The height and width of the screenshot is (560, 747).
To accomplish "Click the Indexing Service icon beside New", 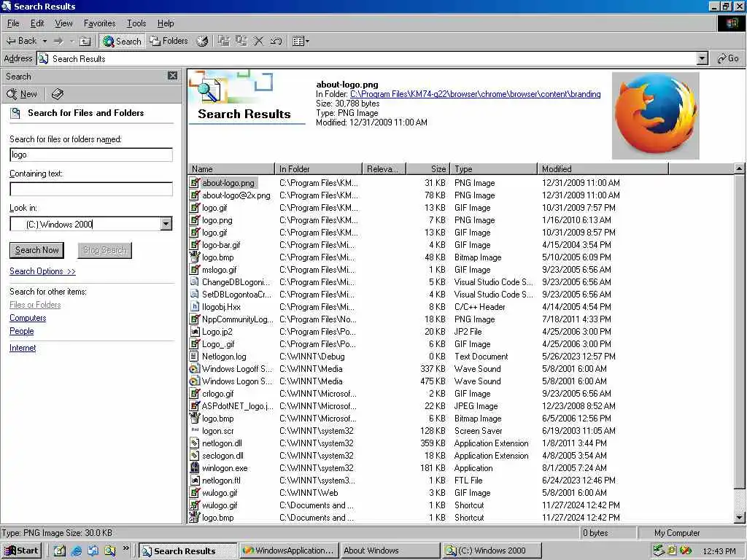I will click(57, 94).
